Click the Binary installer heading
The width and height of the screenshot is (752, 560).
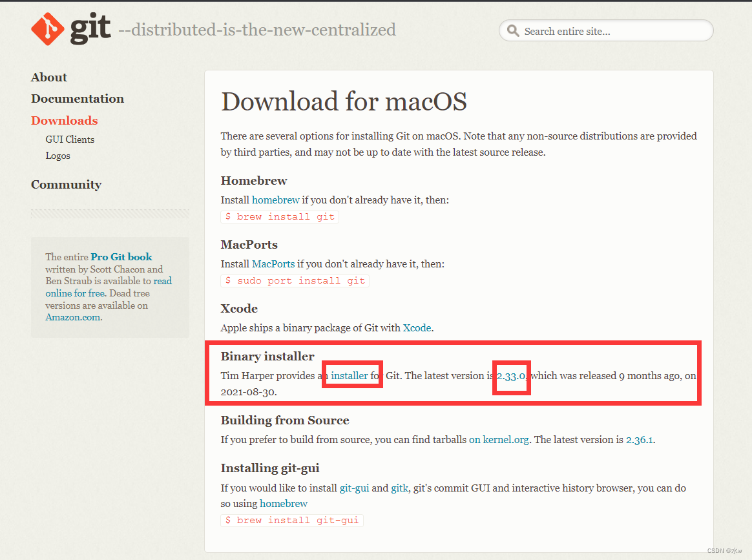click(x=267, y=357)
